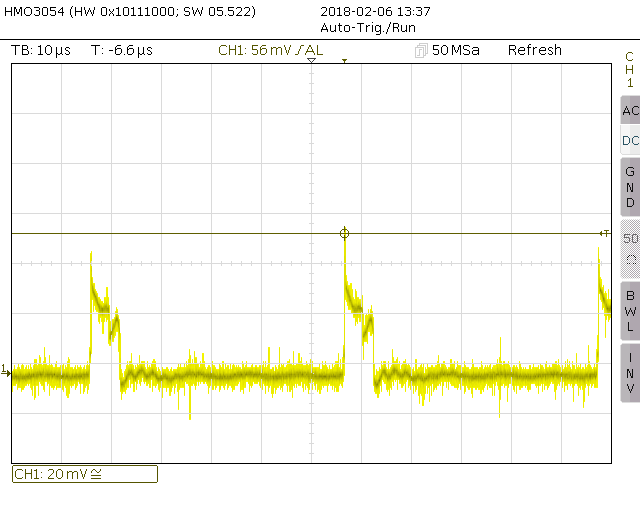Screen dimensions: 640x520
Task: Toggle 50 ohm impedance softkey
Action: tap(630, 249)
